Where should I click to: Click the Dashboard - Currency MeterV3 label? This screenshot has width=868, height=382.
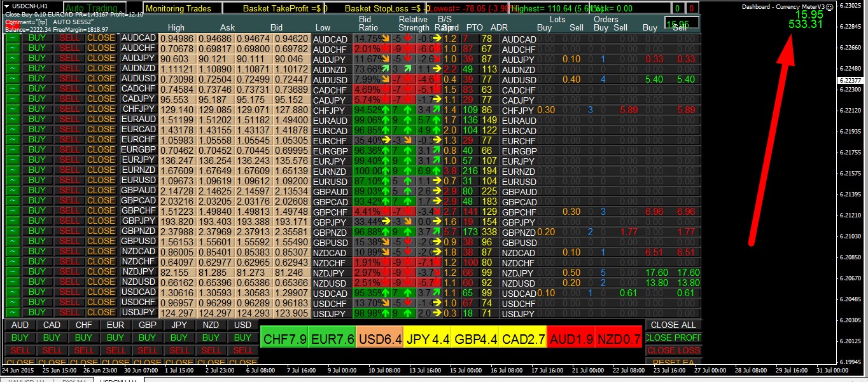tap(783, 6)
